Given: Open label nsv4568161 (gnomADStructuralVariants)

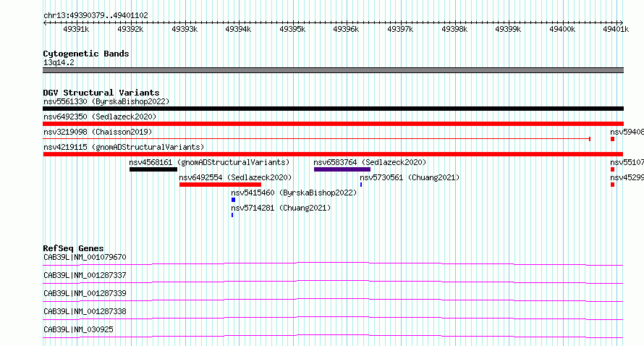Looking at the screenshot, I should [x=209, y=162].
